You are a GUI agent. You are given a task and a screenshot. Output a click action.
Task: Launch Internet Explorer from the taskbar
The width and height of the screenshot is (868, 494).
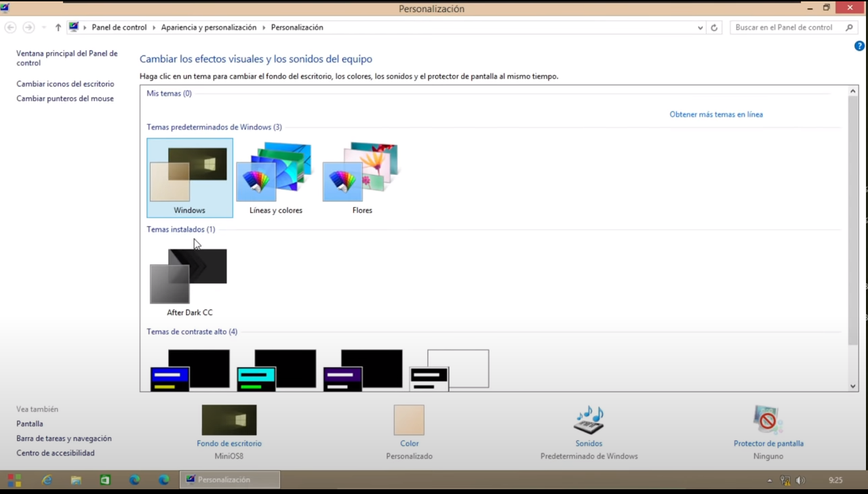click(x=47, y=479)
